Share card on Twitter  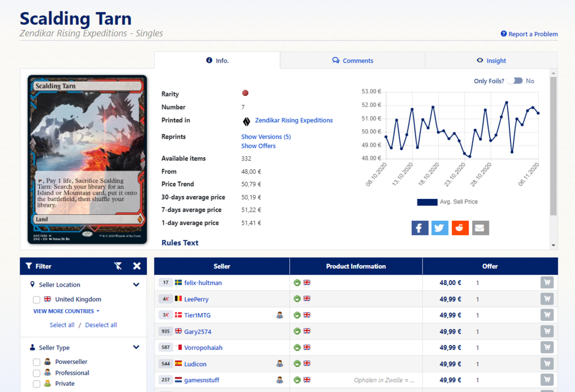(440, 228)
